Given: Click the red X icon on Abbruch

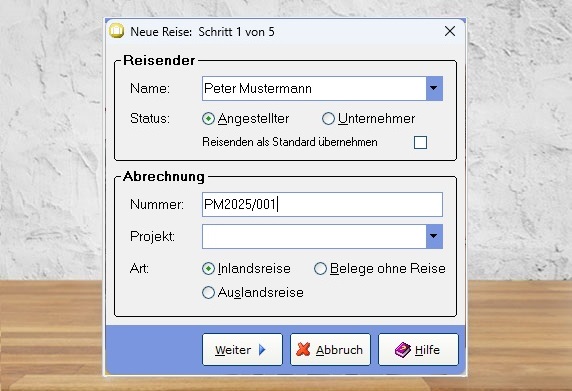Looking at the screenshot, I should click(x=304, y=349).
